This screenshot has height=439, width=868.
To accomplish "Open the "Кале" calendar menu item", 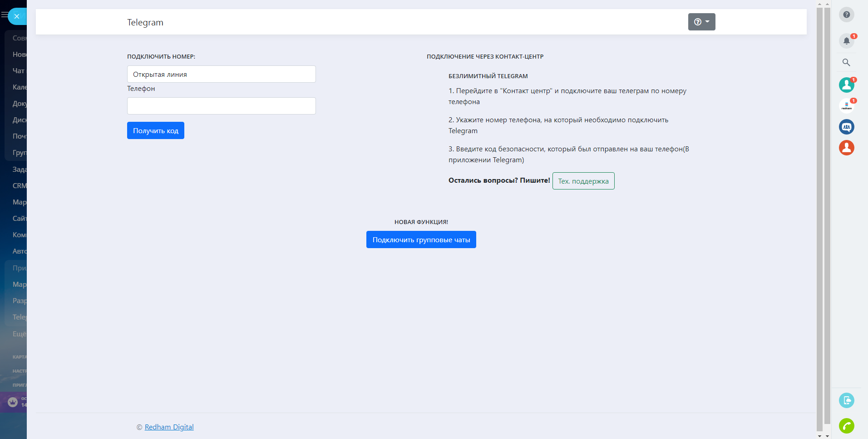I will pyautogui.click(x=20, y=87).
